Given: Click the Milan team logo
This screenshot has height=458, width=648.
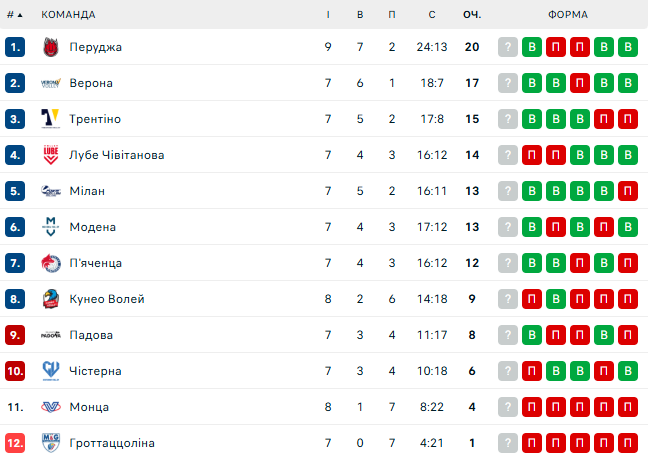Looking at the screenshot, I should pos(51,191).
